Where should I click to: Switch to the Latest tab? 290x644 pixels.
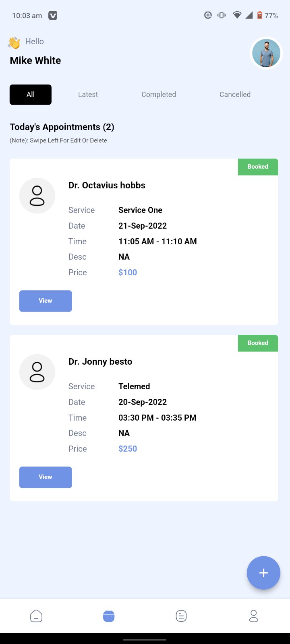tap(88, 95)
